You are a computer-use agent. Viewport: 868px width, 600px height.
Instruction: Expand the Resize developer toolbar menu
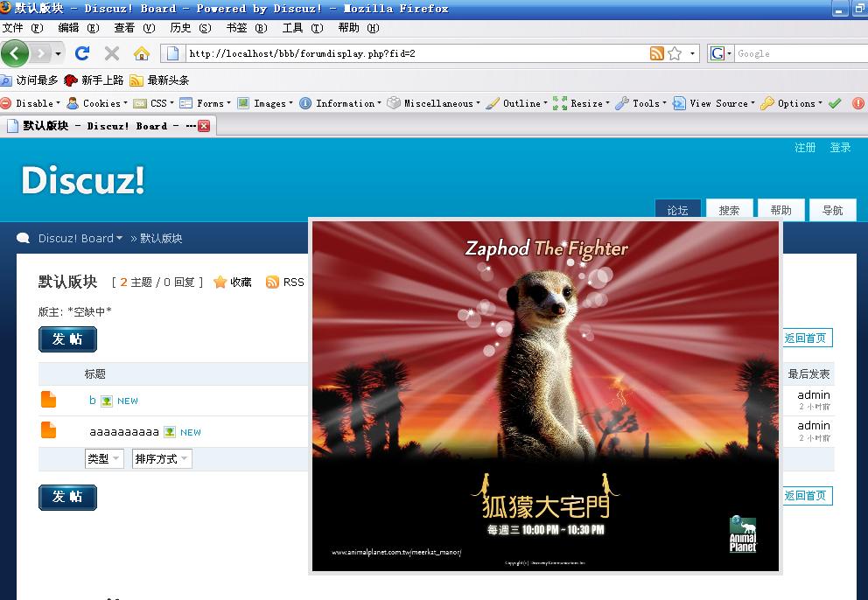(x=581, y=103)
